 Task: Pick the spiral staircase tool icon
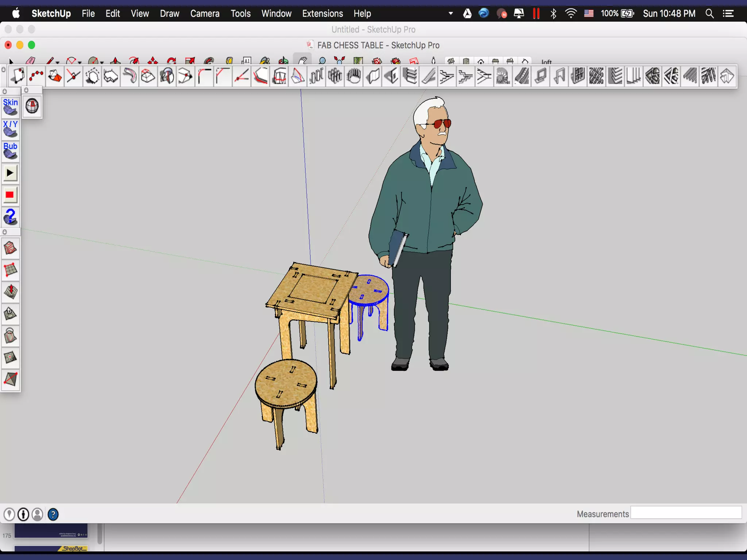503,77
